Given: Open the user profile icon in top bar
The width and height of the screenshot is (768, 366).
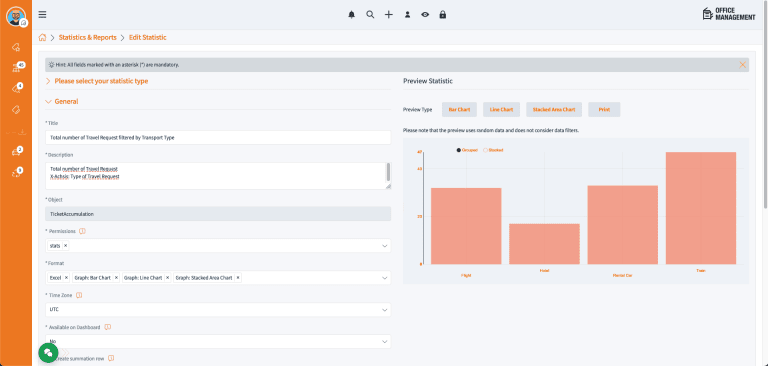Looking at the screenshot, I should pos(407,15).
